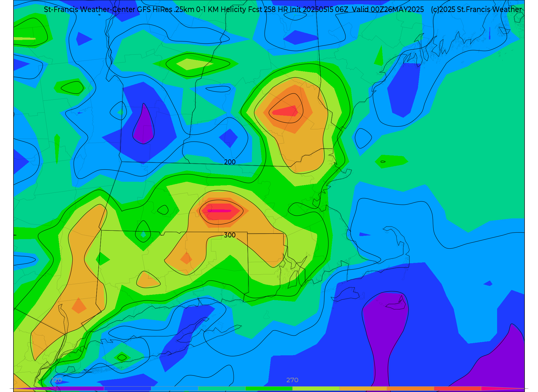Select the purple segment of the color bar
The image size is (538, 392).
(80, 389)
